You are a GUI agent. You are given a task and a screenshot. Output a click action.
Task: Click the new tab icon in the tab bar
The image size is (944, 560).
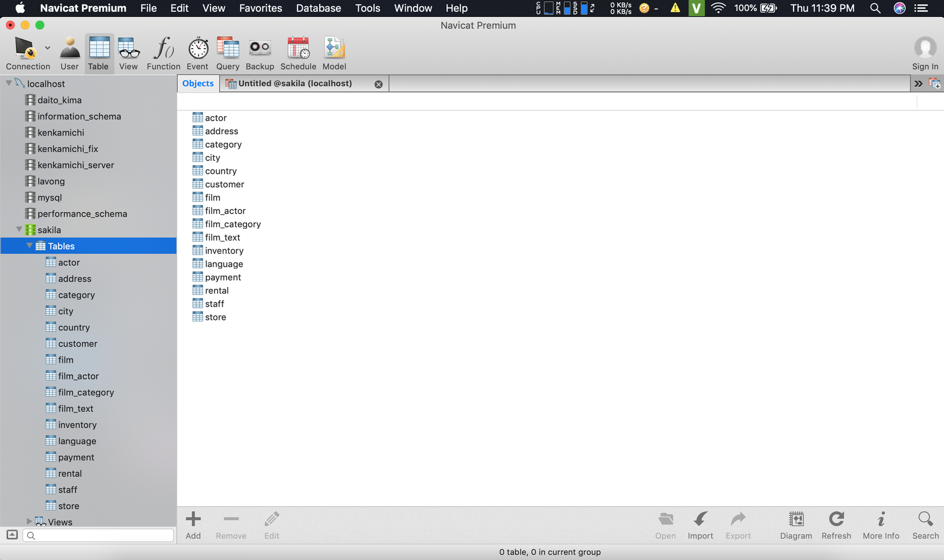tap(935, 84)
